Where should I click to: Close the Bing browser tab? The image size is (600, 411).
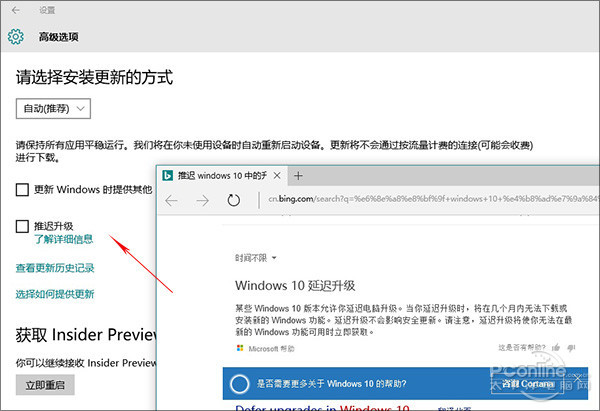pos(277,176)
